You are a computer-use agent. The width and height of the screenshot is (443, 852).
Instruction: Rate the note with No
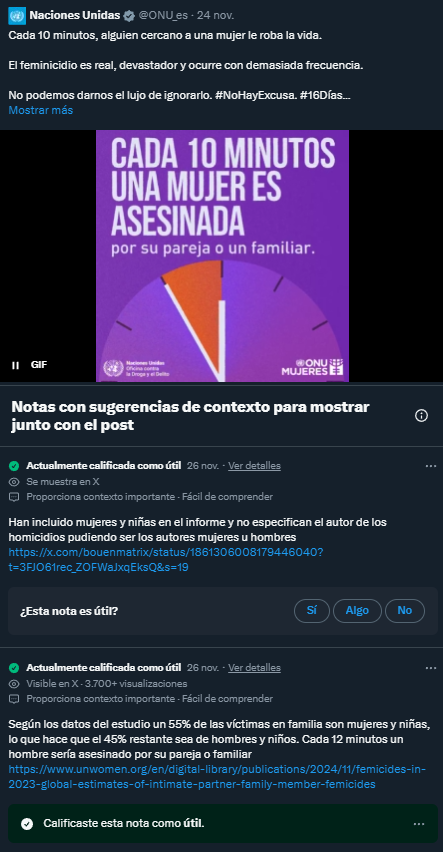point(404,611)
